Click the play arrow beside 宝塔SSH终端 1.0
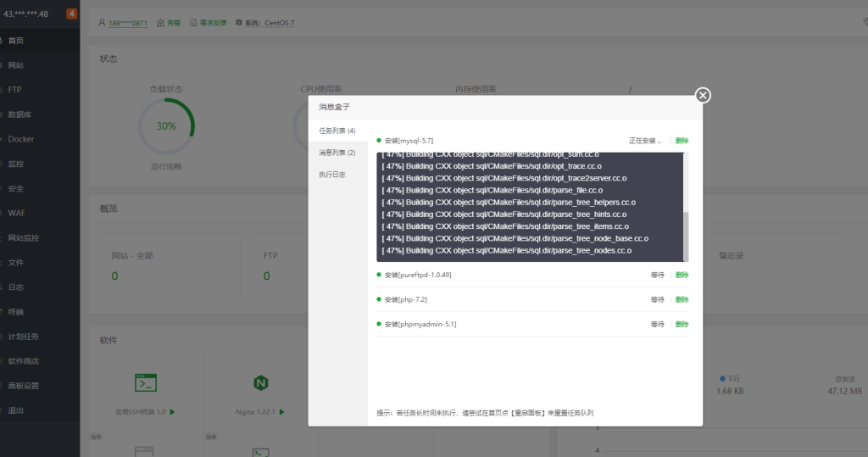 [172, 412]
